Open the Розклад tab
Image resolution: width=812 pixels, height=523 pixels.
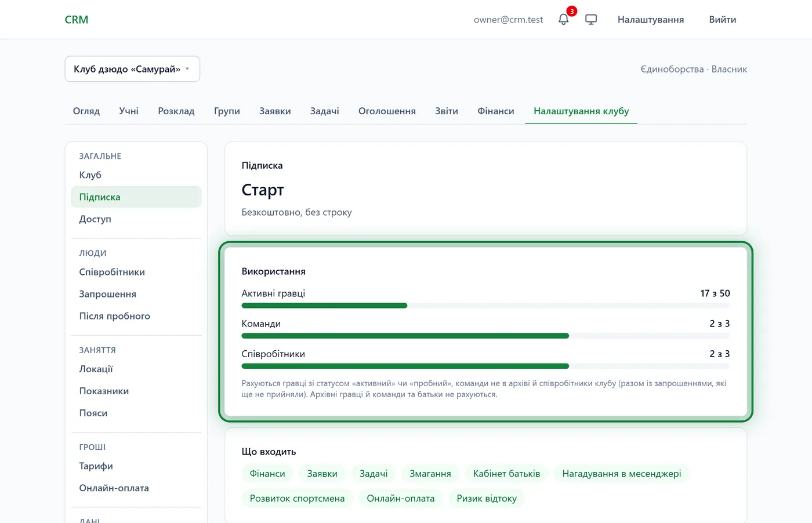176,111
